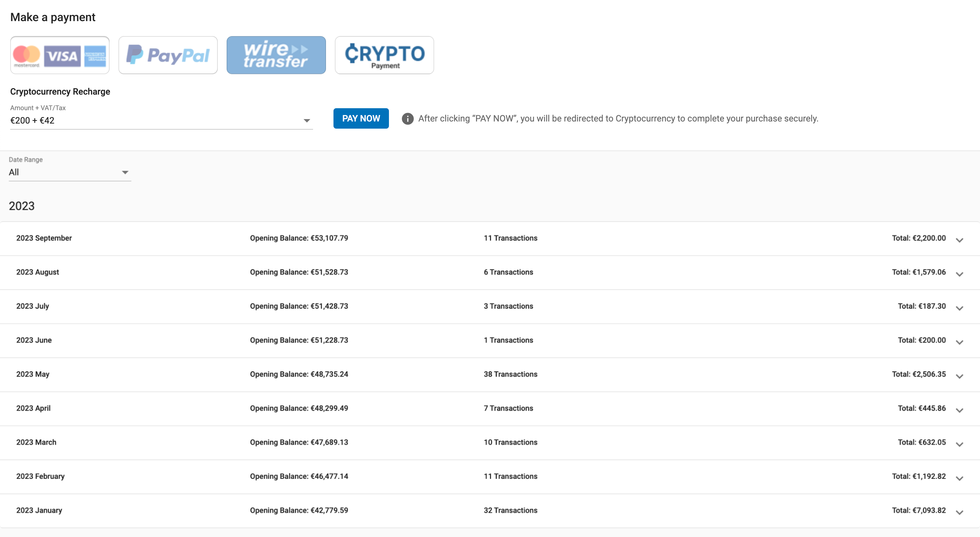Click '7 Transactions' in the April row
This screenshot has width=980, height=537.
(x=508, y=408)
